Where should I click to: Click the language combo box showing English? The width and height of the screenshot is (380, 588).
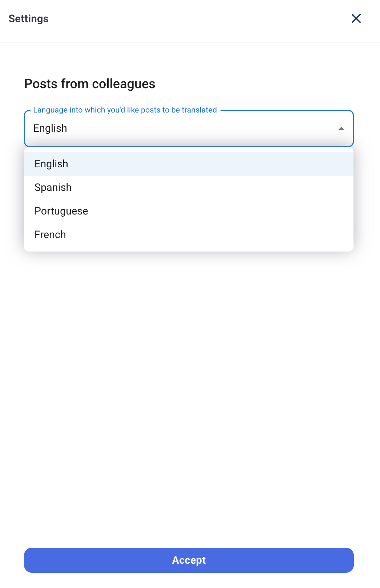click(x=182, y=128)
